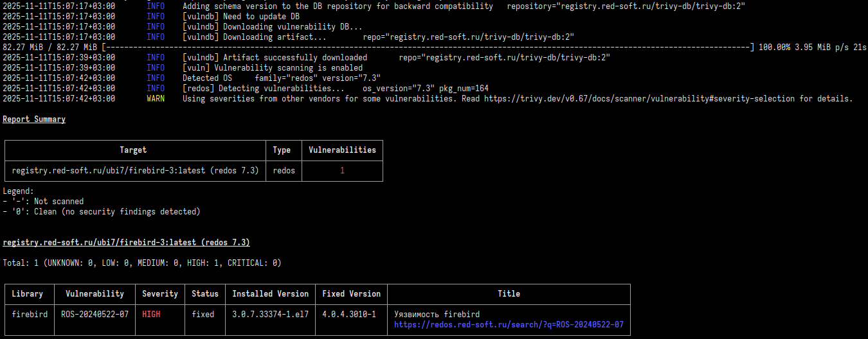Click the Vulnerabilities column header
Image resolution: width=868 pixels, height=339 pixels.
tap(342, 150)
